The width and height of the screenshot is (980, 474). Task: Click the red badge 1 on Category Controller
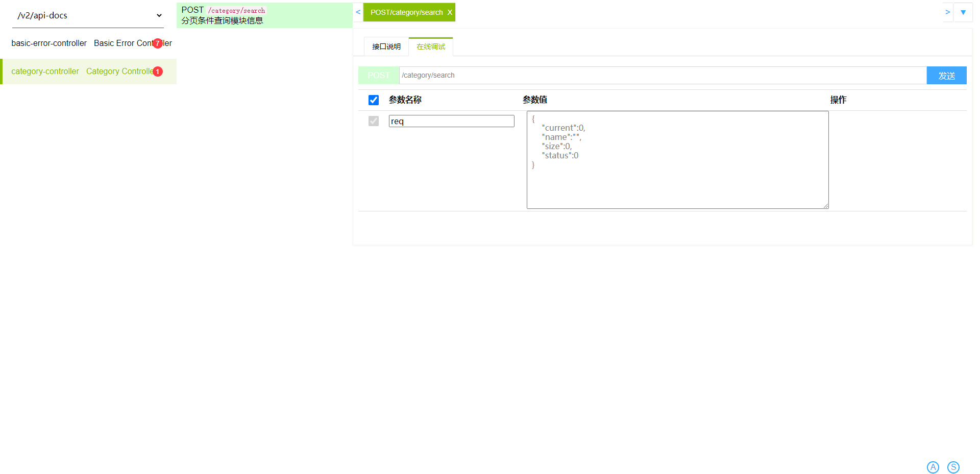[x=157, y=72]
